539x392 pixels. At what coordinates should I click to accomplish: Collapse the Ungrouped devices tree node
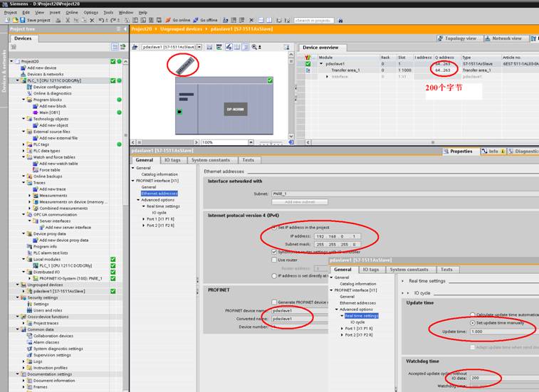coord(18,285)
